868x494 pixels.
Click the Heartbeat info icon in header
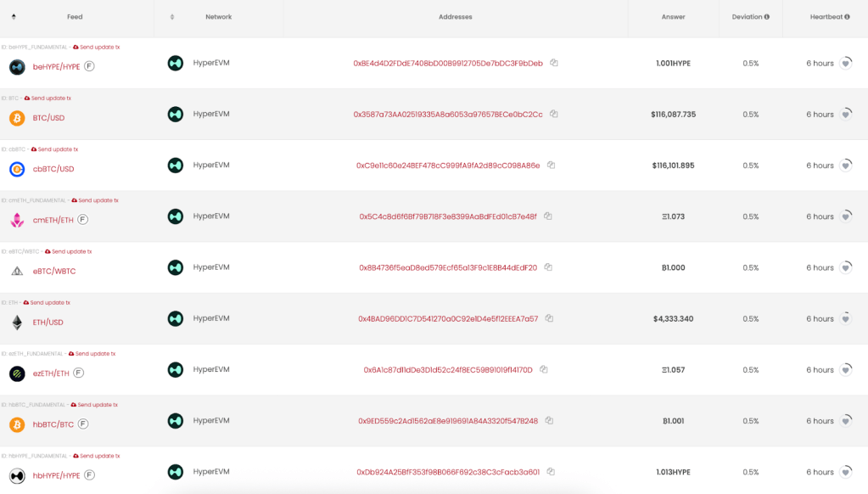pos(847,17)
